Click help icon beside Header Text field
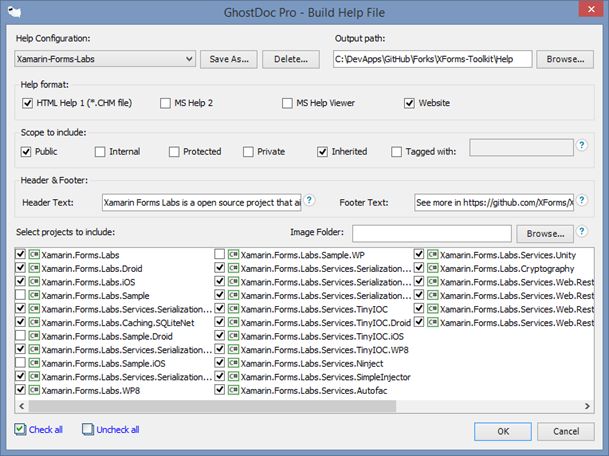This screenshot has height=456, width=609. pos(309,201)
